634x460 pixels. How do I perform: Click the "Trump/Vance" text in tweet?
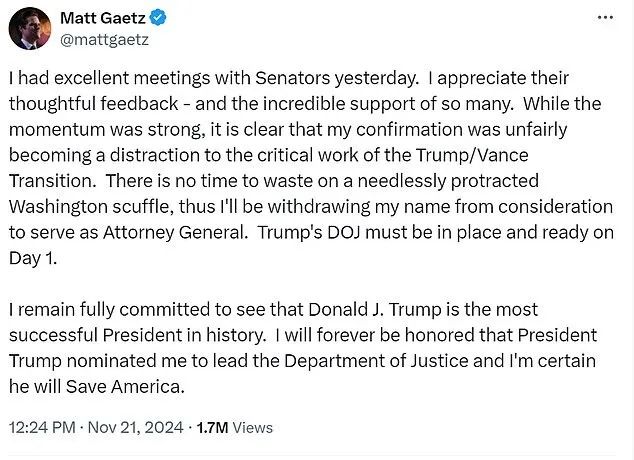click(x=472, y=155)
